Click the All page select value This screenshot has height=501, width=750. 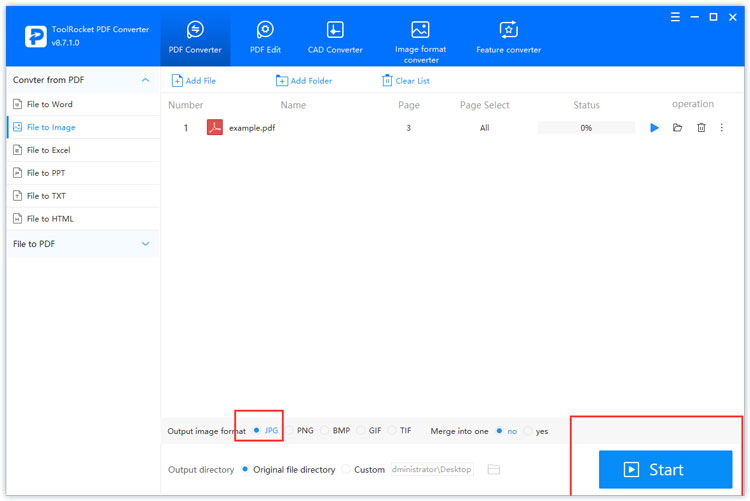485,128
